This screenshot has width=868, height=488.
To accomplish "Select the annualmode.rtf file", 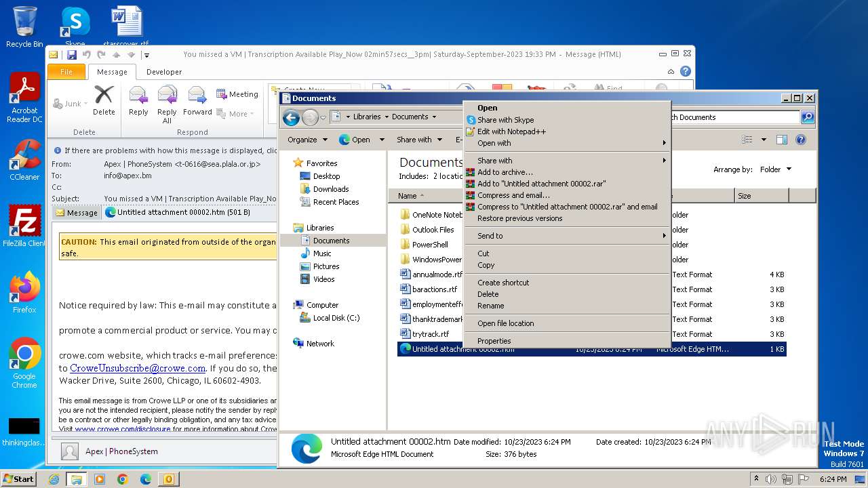I will (437, 274).
